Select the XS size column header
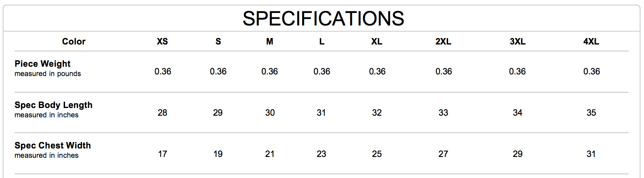644x178 pixels. point(162,42)
